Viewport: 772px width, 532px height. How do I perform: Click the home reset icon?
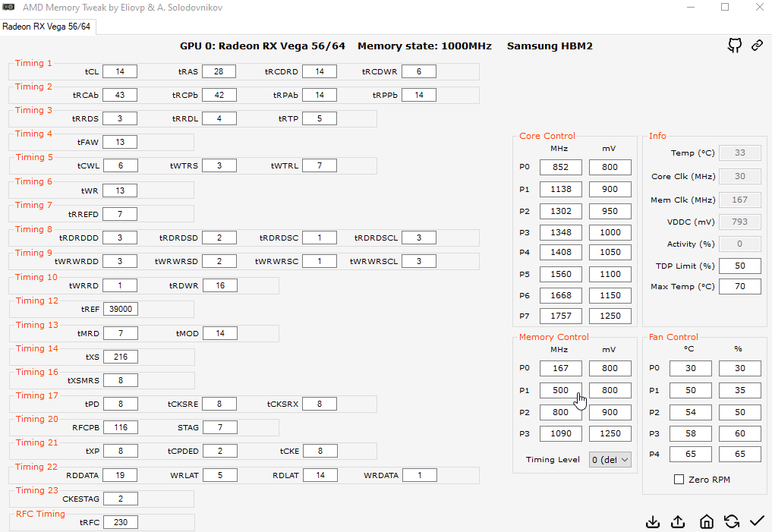tap(707, 521)
